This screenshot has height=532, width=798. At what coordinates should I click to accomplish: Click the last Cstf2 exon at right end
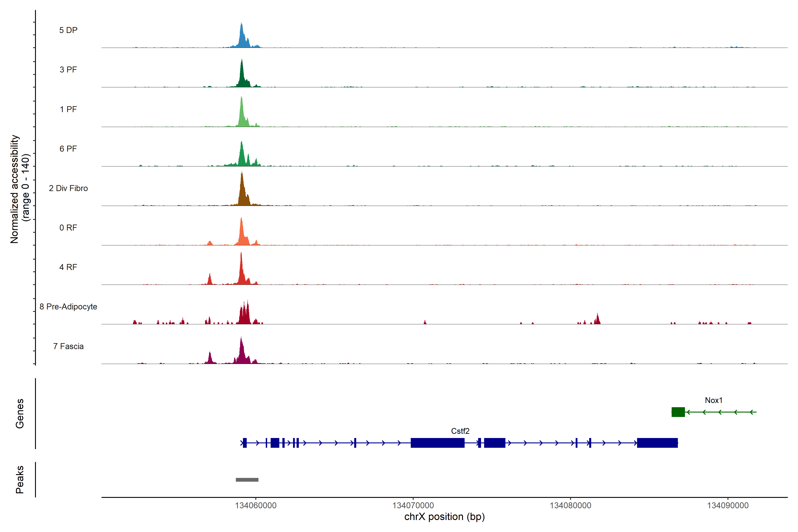click(x=657, y=443)
